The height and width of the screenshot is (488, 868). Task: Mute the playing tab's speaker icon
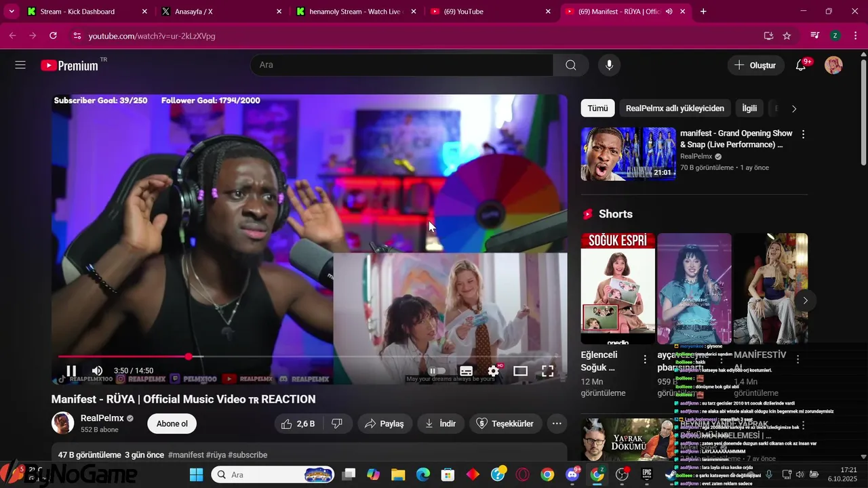click(669, 12)
